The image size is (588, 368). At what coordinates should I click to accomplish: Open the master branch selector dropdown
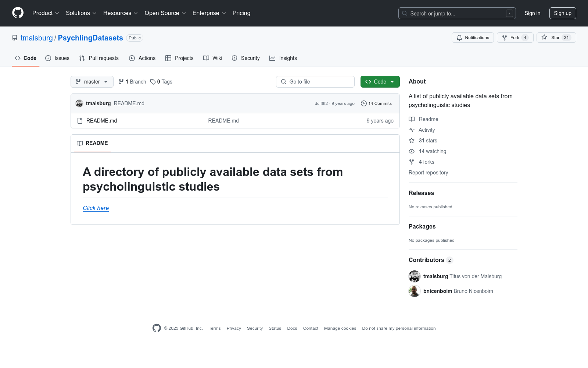(x=92, y=82)
